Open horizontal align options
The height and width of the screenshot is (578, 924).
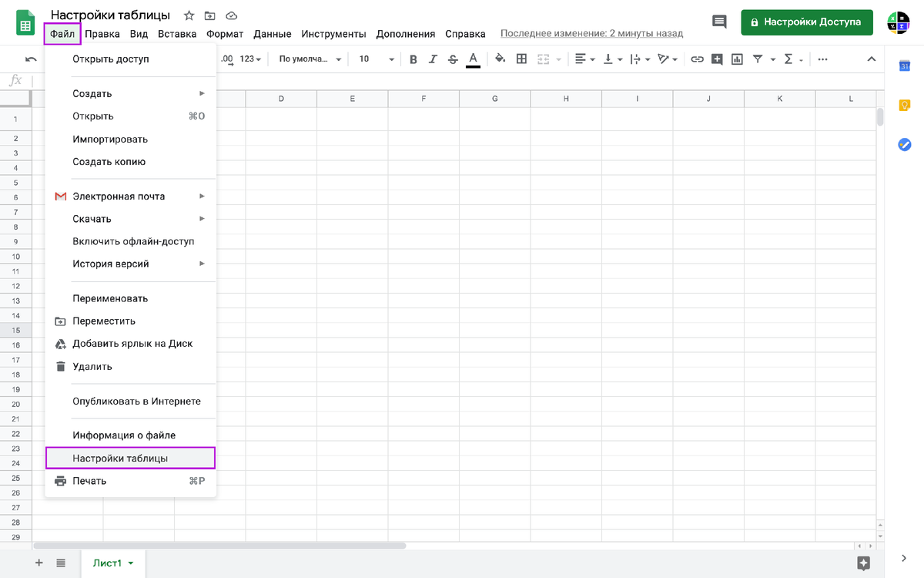pyautogui.click(x=585, y=59)
